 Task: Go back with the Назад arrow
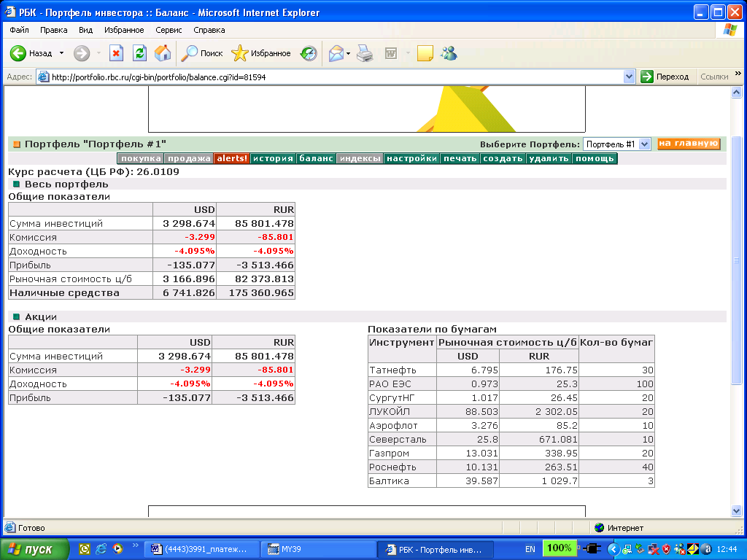[31, 53]
